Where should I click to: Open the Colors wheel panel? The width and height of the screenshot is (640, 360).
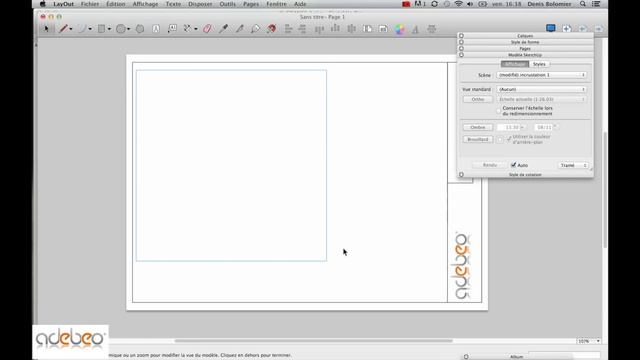(x=400, y=29)
